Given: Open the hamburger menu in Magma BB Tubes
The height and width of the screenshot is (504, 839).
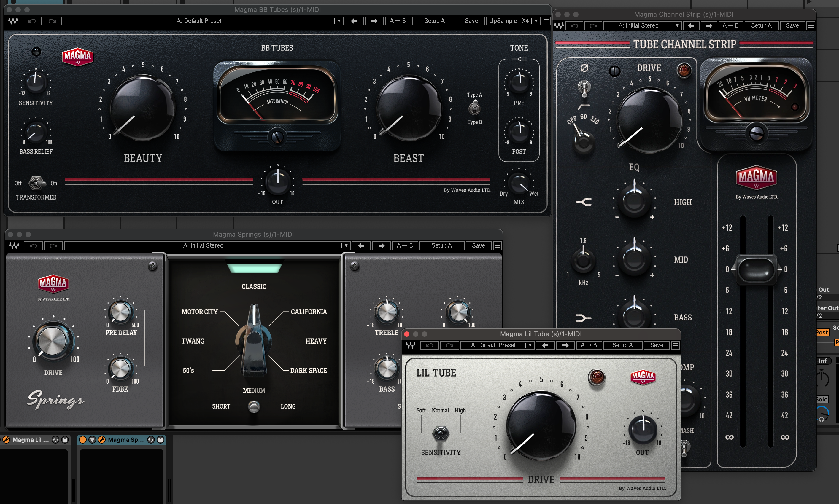Looking at the screenshot, I should [546, 21].
